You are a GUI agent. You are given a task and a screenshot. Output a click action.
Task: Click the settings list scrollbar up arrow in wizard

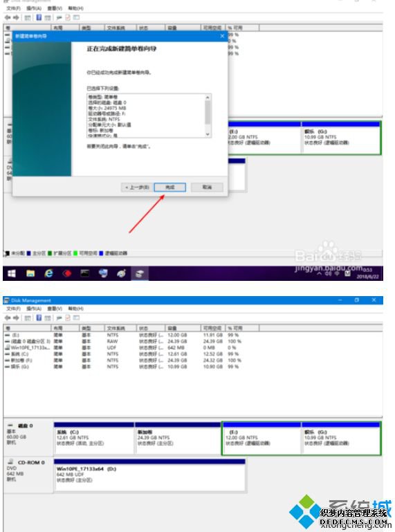(208, 98)
